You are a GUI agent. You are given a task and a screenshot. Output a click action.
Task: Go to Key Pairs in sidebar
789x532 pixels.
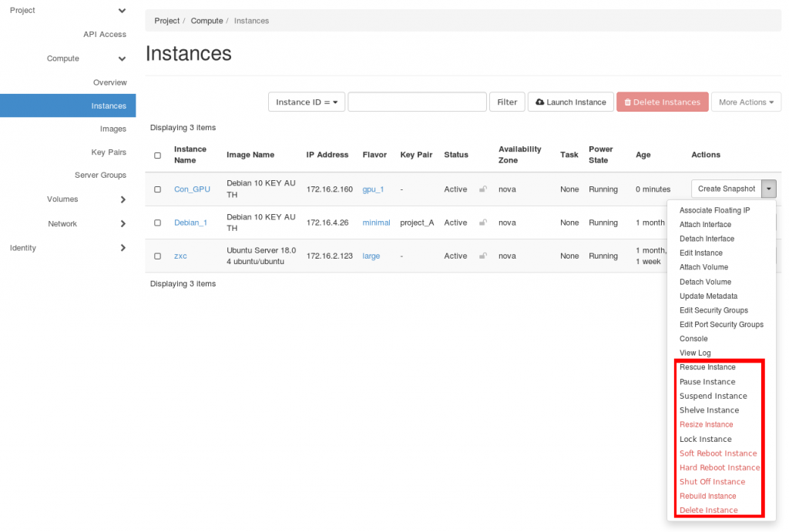coord(109,152)
